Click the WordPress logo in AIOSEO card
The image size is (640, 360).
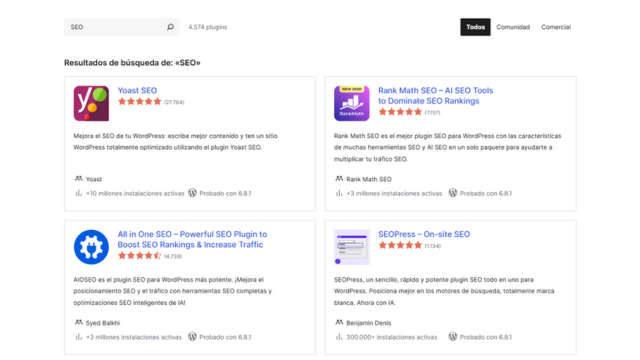(x=192, y=337)
